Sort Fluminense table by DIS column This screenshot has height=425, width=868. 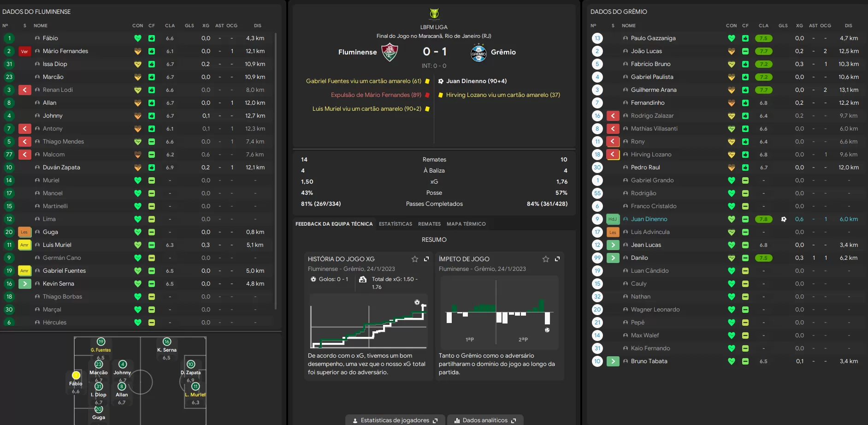[258, 26]
